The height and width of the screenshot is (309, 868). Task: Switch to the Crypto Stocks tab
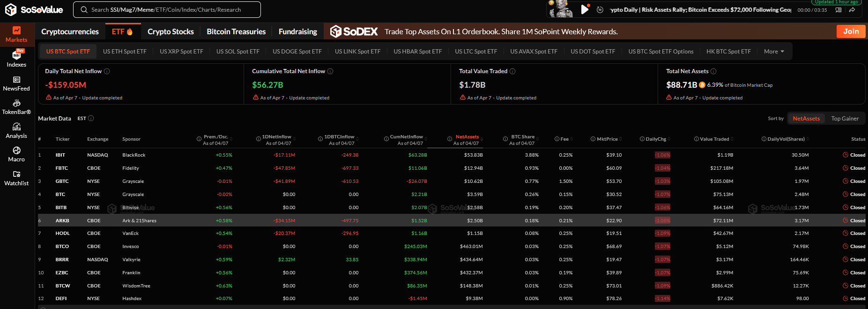coord(171,31)
